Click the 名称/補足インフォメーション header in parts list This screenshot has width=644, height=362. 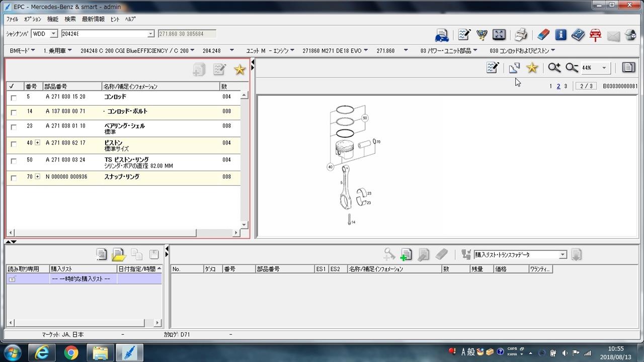pyautogui.click(x=160, y=87)
